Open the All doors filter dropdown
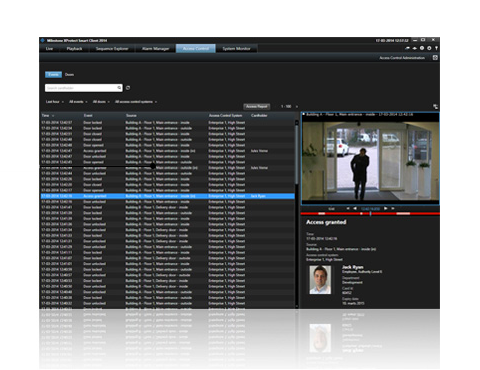Viewport: 480px width, 370px height. click(x=101, y=102)
